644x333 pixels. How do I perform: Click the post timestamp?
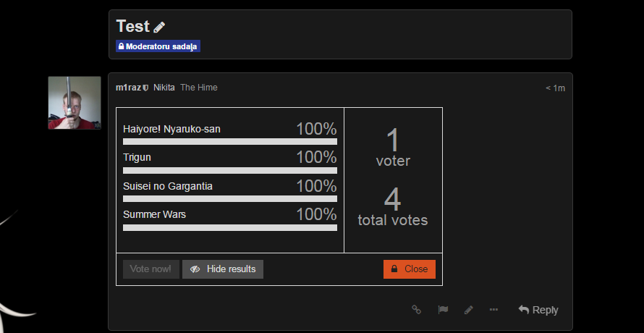pyautogui.click(x=555, y=88)
